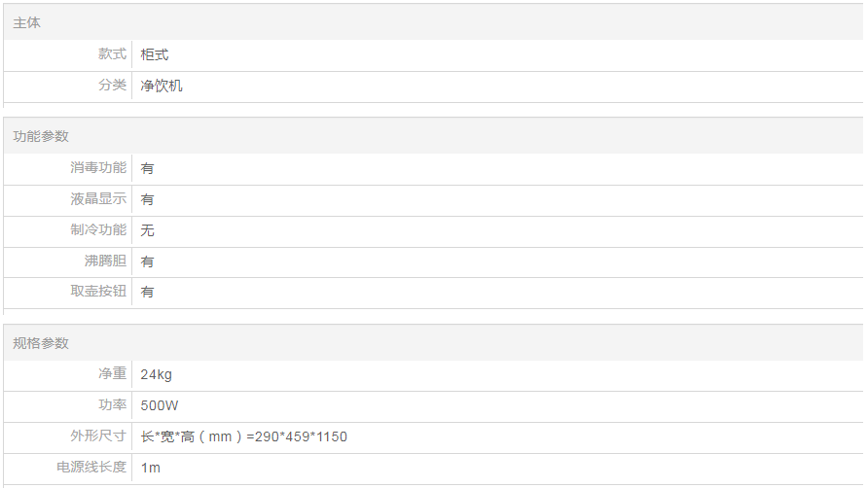Click the 外形尺寸 row label
Viewport: 868px width, 488px height.
(98, 436)
